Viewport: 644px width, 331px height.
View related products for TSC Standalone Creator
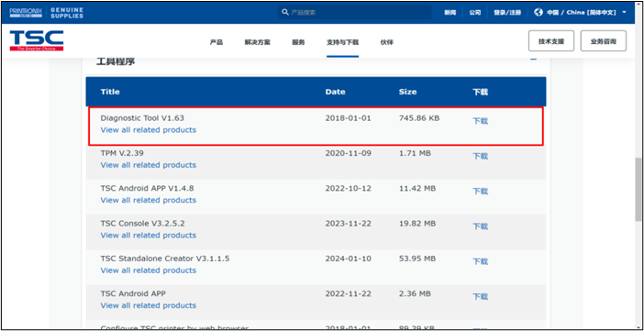(x=149, y=270)
